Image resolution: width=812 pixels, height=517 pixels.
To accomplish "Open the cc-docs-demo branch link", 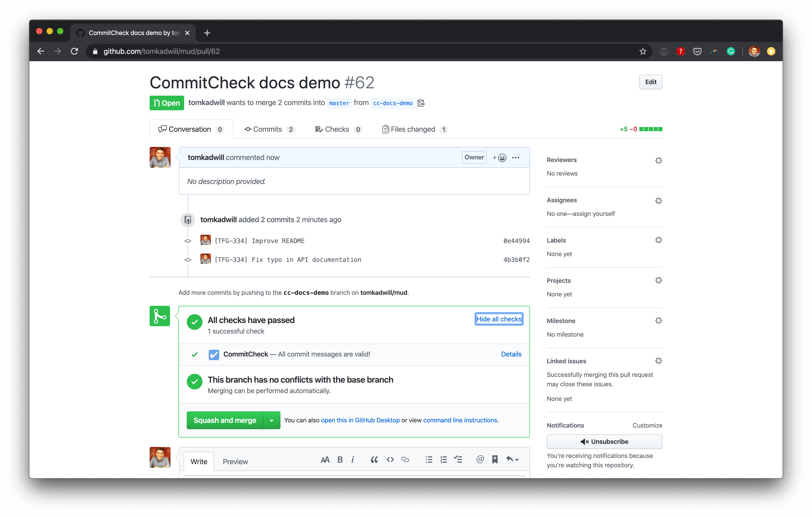I will point(393,103).
